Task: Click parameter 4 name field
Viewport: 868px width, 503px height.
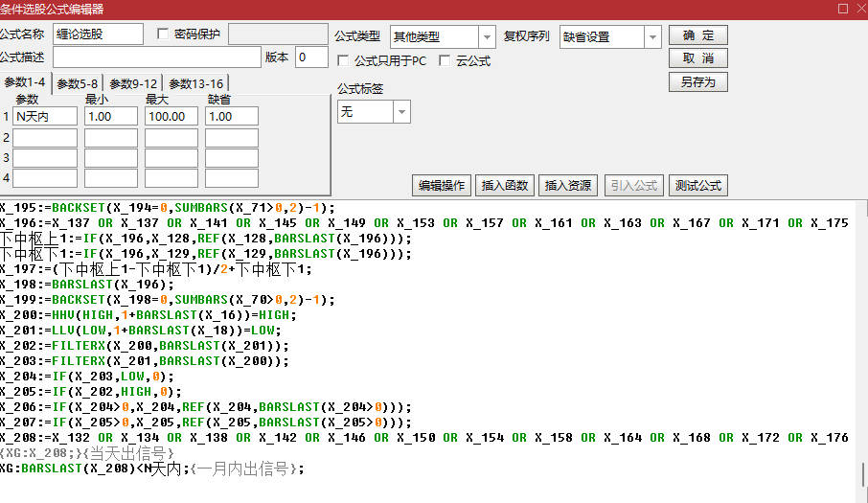Action: tap(45, 178)
